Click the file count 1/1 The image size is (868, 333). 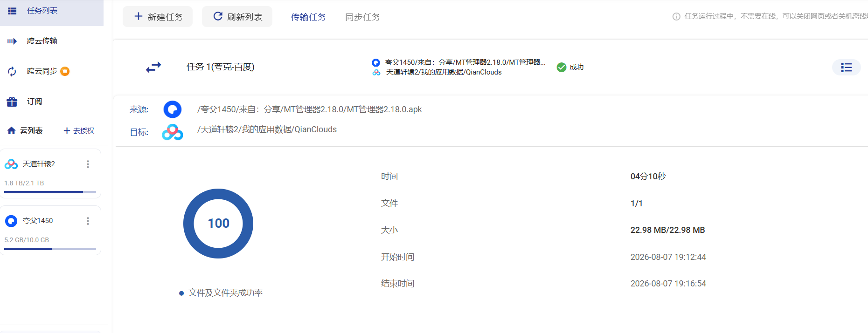pyautogui.click(x=637, y=204)
